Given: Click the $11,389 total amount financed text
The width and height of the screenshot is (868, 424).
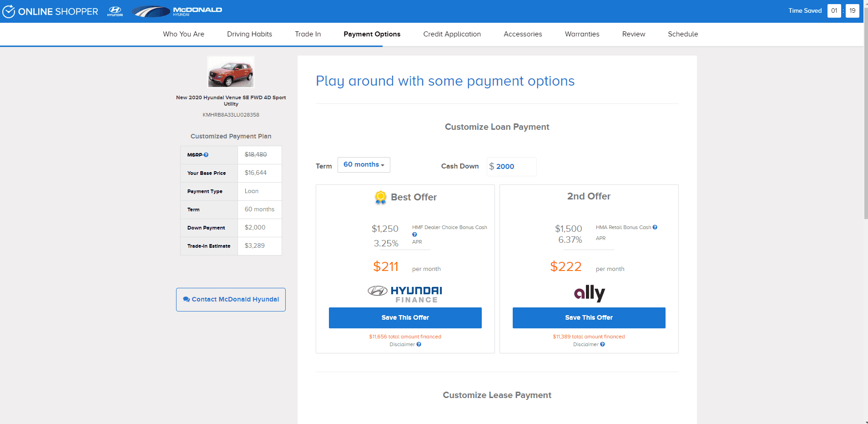Looking at the screenshot, I should pos(589,337).
